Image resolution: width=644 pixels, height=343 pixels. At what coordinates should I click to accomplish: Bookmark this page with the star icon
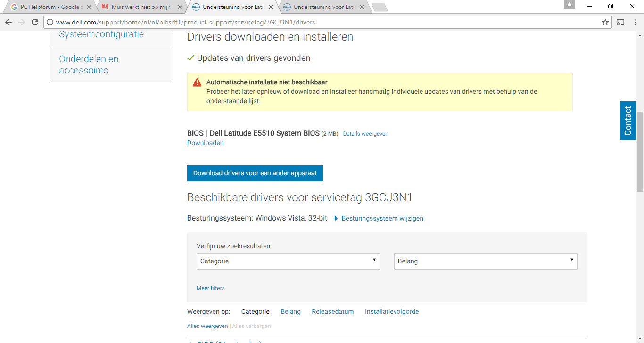[x=605, y=22]
